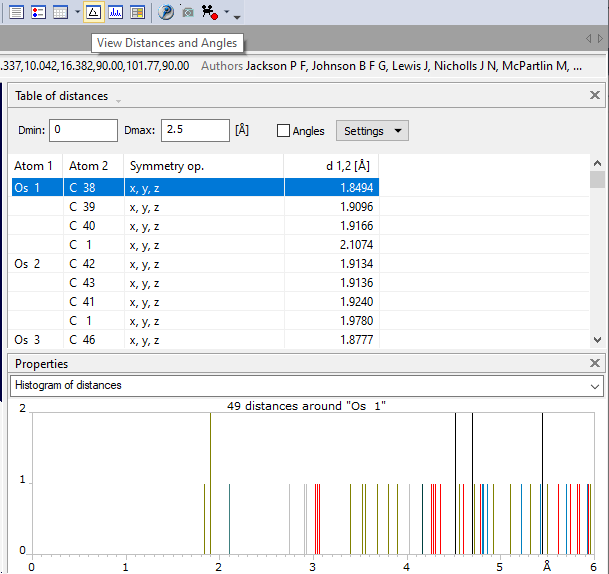Click into the Dmin input field
The height and width of the screenshot is (574, 609).
[84, 130]
